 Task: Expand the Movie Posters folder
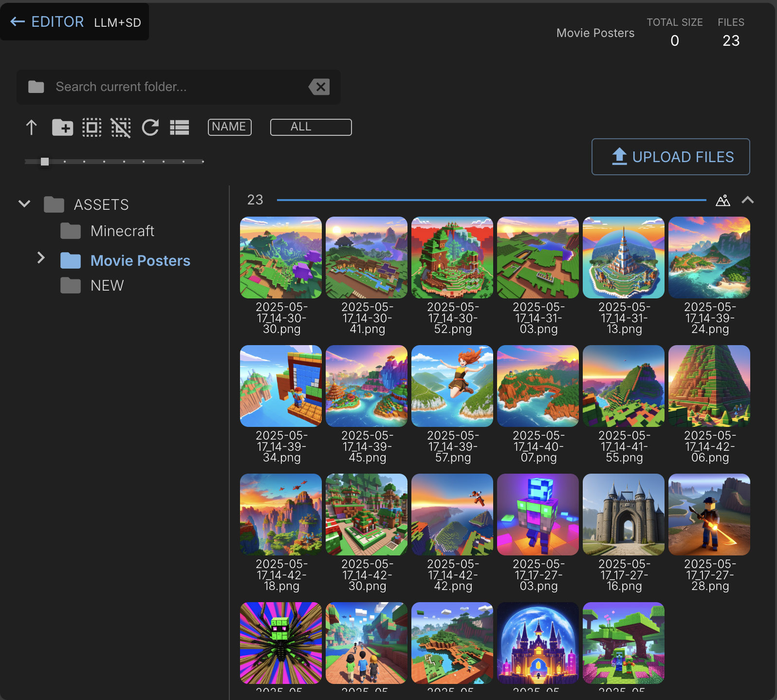(x=41, y=258)
